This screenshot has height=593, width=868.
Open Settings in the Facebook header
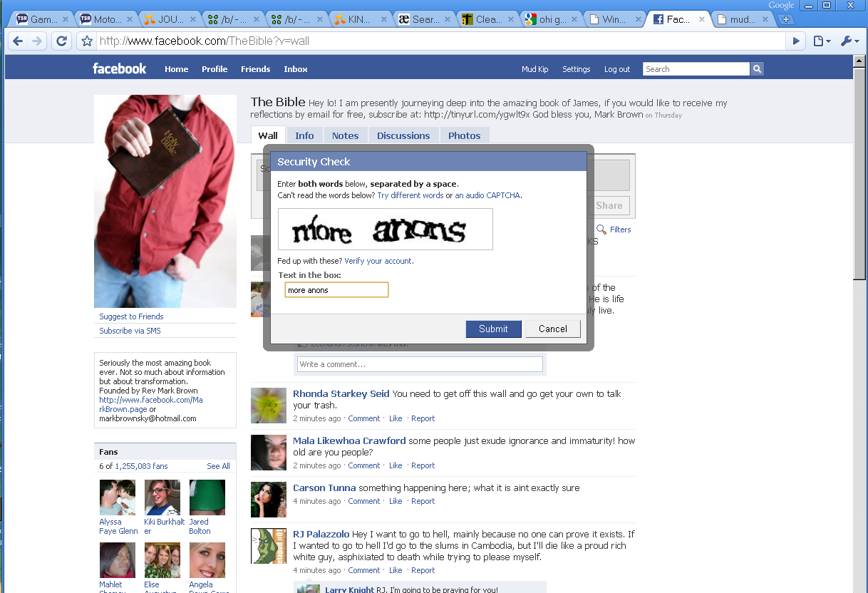577,69
